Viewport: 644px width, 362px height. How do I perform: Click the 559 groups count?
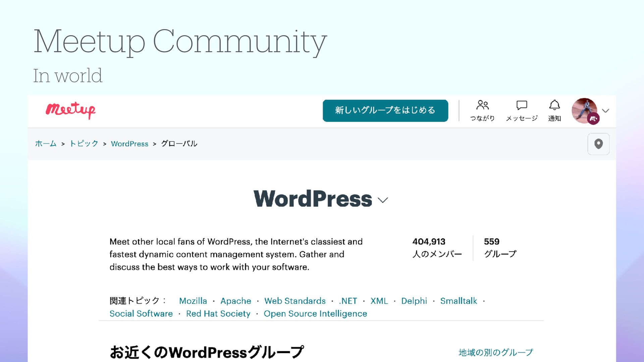click(491, 242)
